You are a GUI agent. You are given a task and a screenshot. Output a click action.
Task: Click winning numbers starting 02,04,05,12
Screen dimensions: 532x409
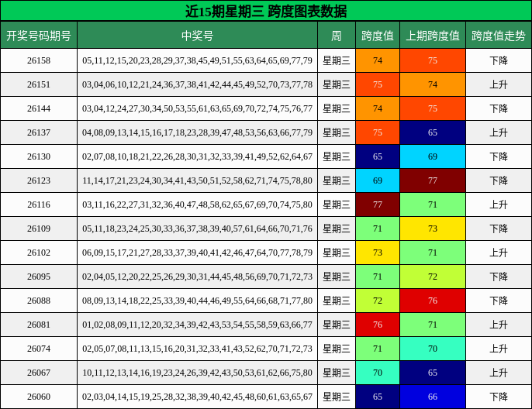coord(197,277)
